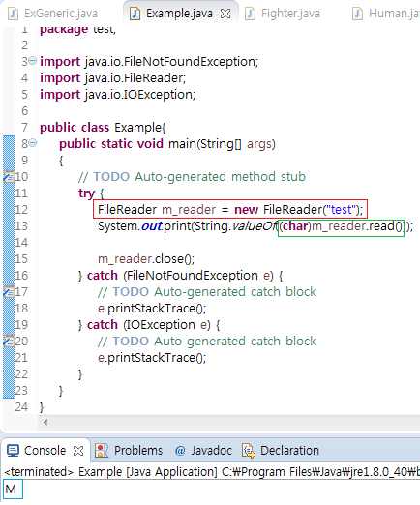Click the Declaration view icon
The image size is (420, 505).
[249, 451]
